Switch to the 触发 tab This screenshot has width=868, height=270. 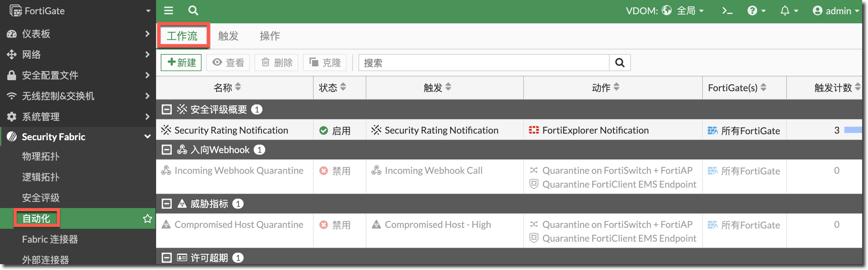pos(228,36)
